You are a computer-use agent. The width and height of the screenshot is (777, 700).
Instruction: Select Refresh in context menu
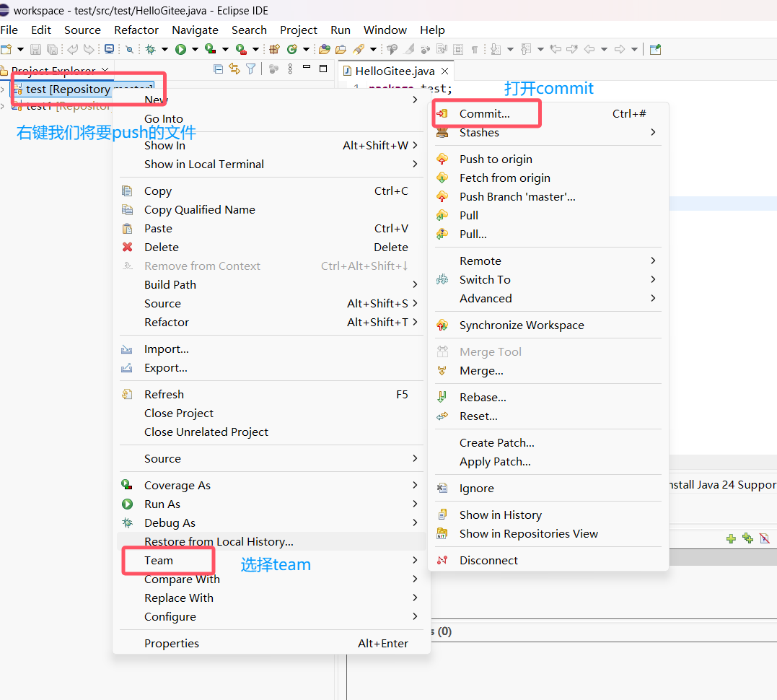pos(270,394)
